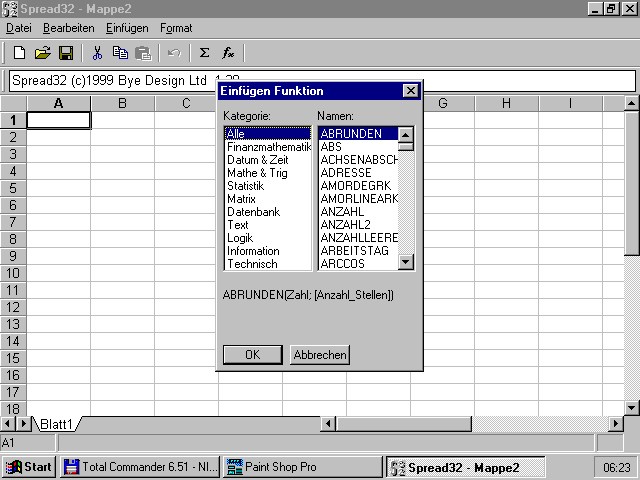Select the ARBEITSTAG function
This screenshot has width=640, height=480.
click(358, 251)
